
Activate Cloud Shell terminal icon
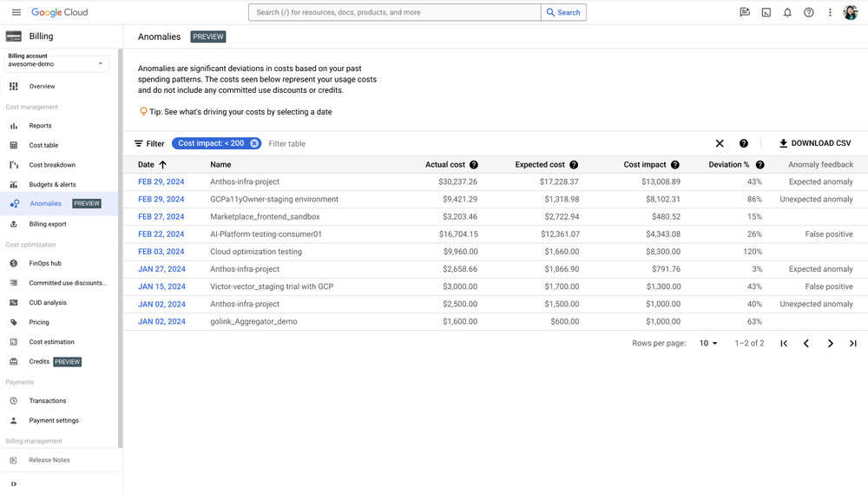(x=766, y=12)
